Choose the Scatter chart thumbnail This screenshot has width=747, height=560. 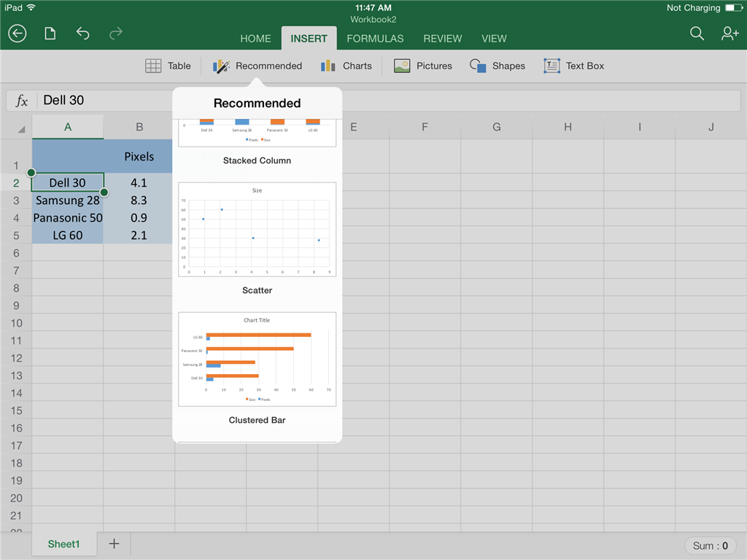(258, 229)
